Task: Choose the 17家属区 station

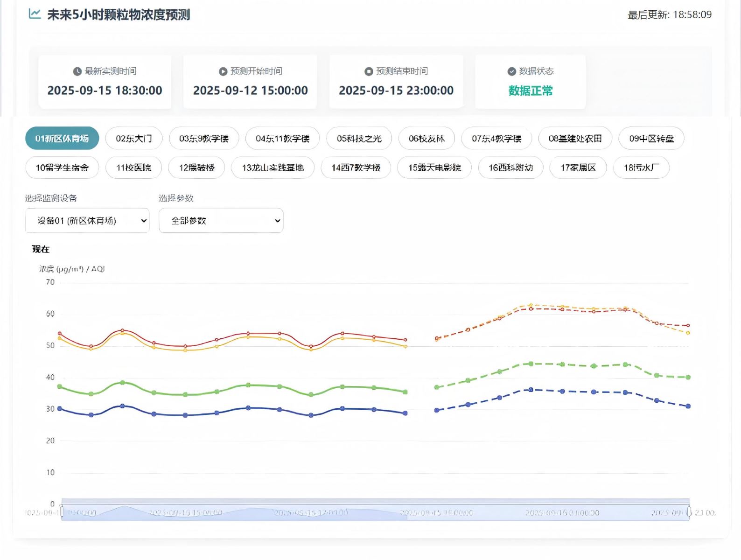Action: click(578, 168)
